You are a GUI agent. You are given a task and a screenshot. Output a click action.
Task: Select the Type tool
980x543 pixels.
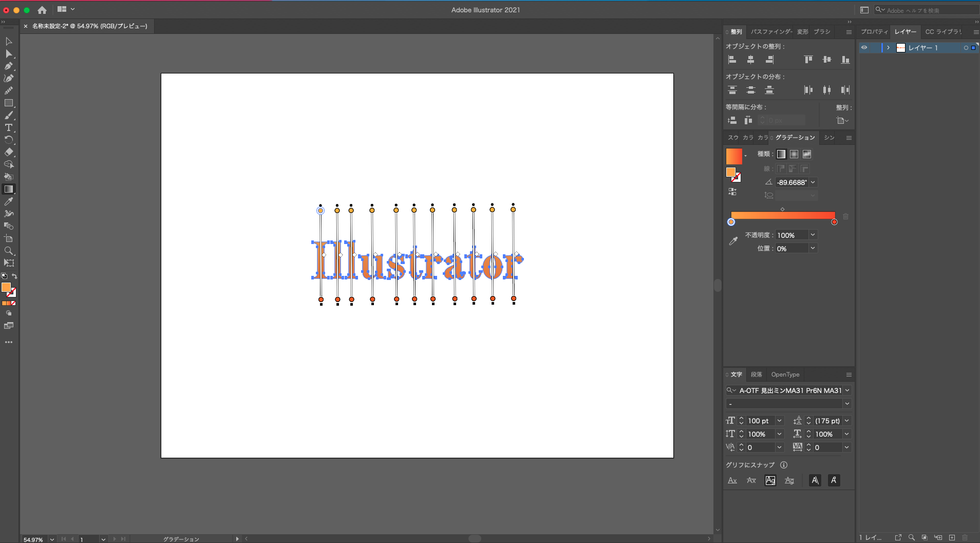click(x=9, y=128)
